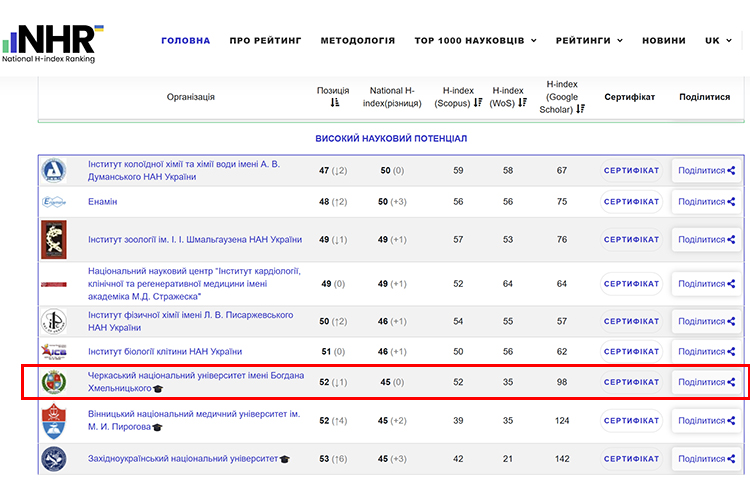Open Інститут зоології Шмальгаузена link

click(x=195, y=240)
